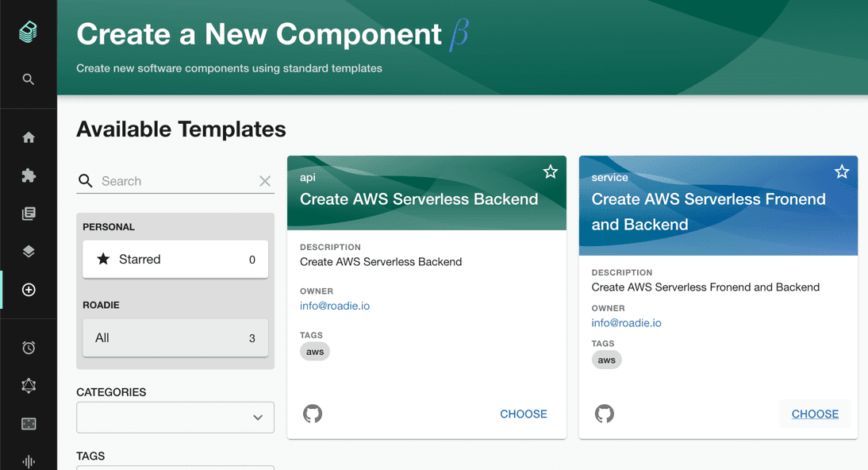Screen dimensions: 868x470
Task: Open GitHub icon on the Backend card
Action: click(313, 414)
